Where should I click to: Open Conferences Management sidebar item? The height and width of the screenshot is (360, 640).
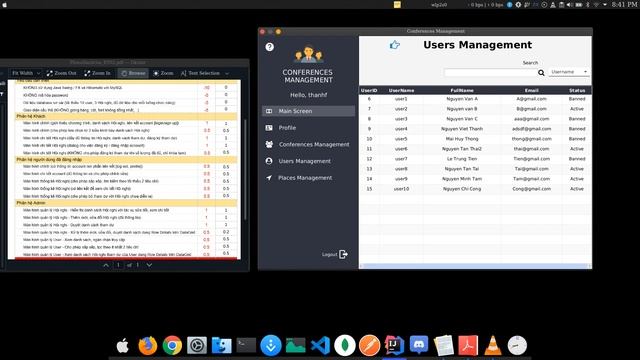(x=308, y=144)
